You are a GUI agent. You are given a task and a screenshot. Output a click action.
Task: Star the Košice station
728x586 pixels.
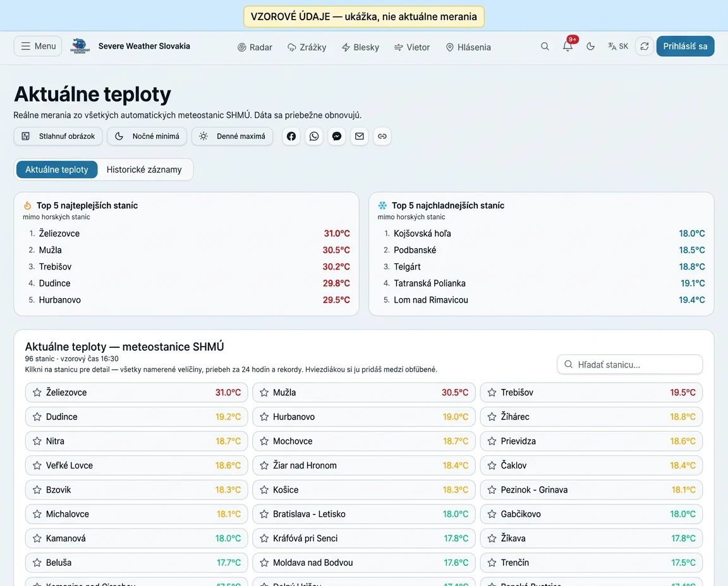click(264, 490)
